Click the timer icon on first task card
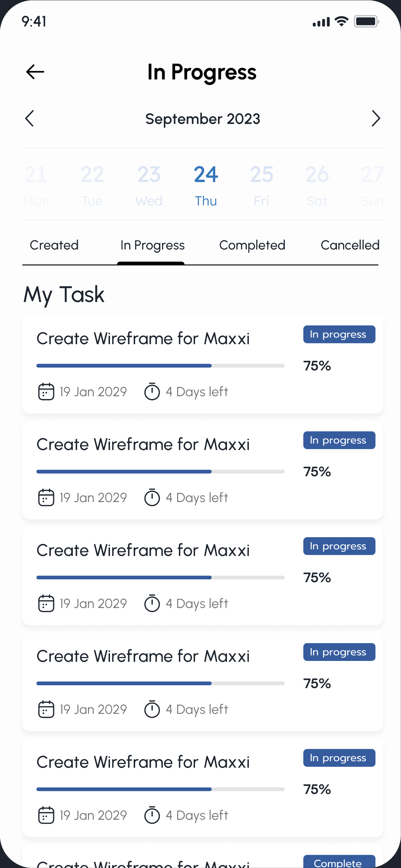This screenshot has height=868, width=401. (152, 391)
